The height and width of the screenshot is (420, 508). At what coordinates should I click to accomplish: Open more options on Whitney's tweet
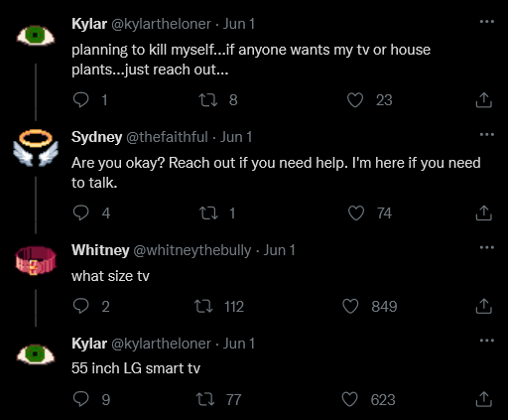coord(487,247)
